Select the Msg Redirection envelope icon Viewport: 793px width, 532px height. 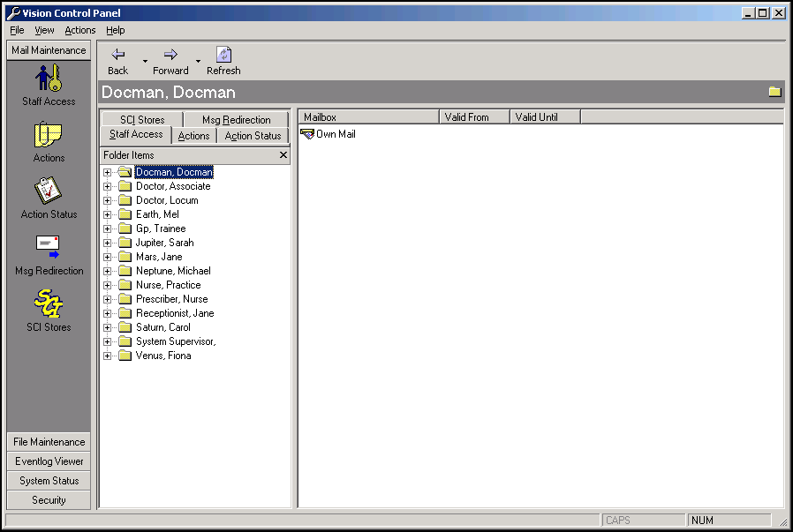tap(49, 248)
